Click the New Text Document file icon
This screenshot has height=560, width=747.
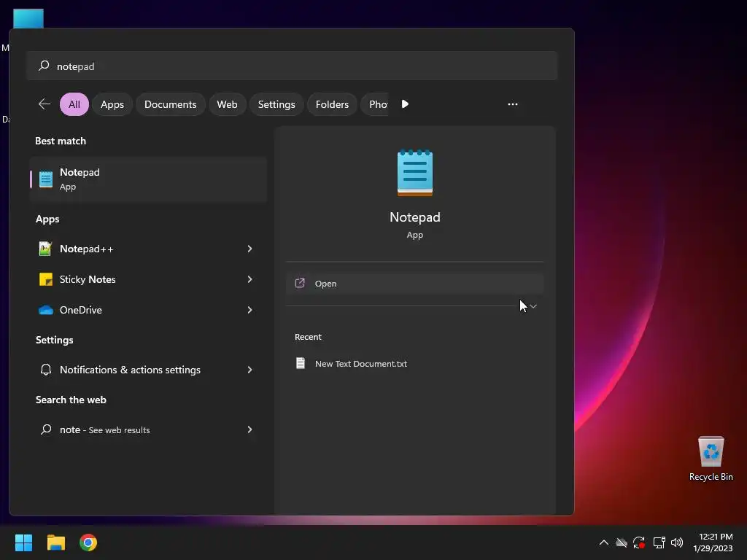pos(301,363)
